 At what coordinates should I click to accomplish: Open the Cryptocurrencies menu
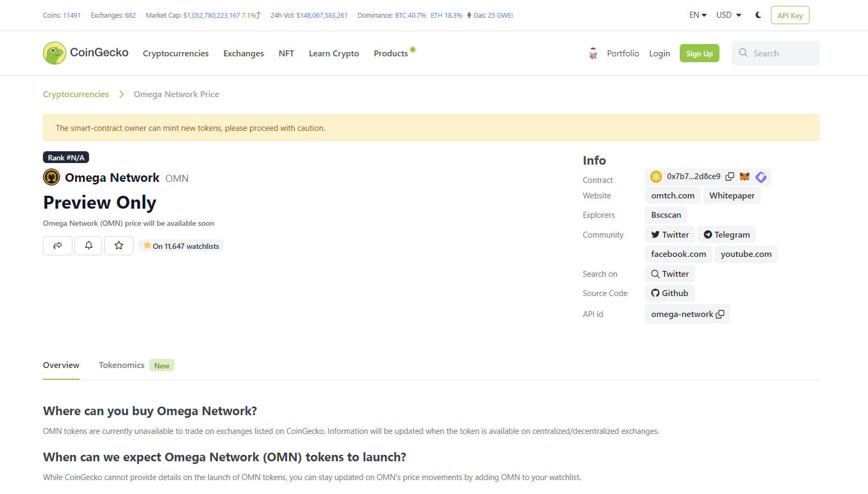tap(175, 54)
